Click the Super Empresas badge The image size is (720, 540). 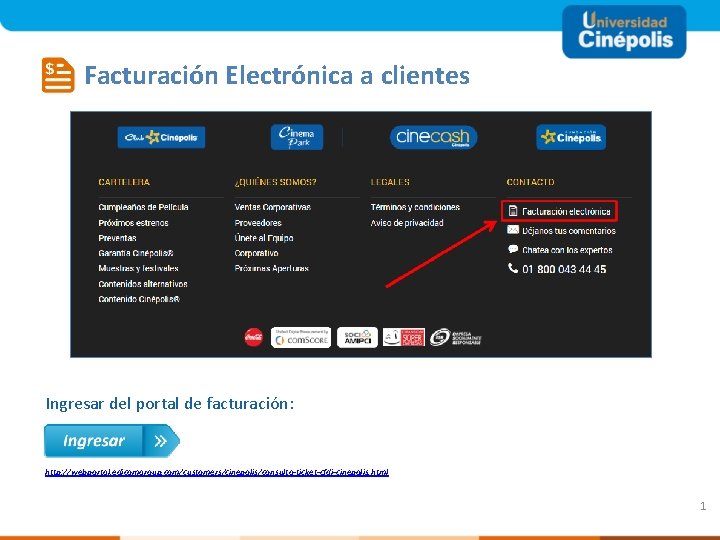pos(404,338)
